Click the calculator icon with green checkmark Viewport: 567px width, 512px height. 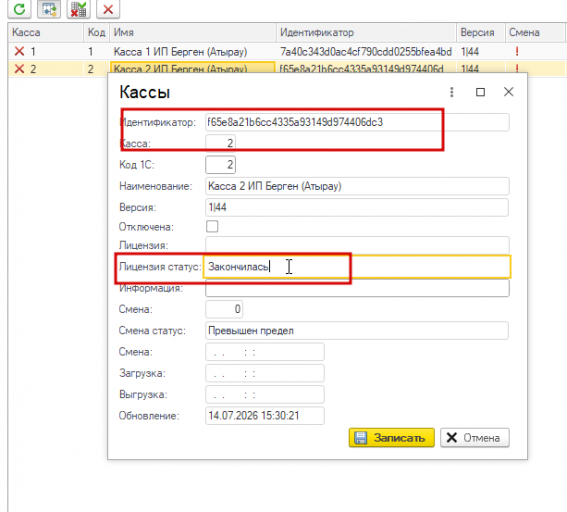click(78, 9)
